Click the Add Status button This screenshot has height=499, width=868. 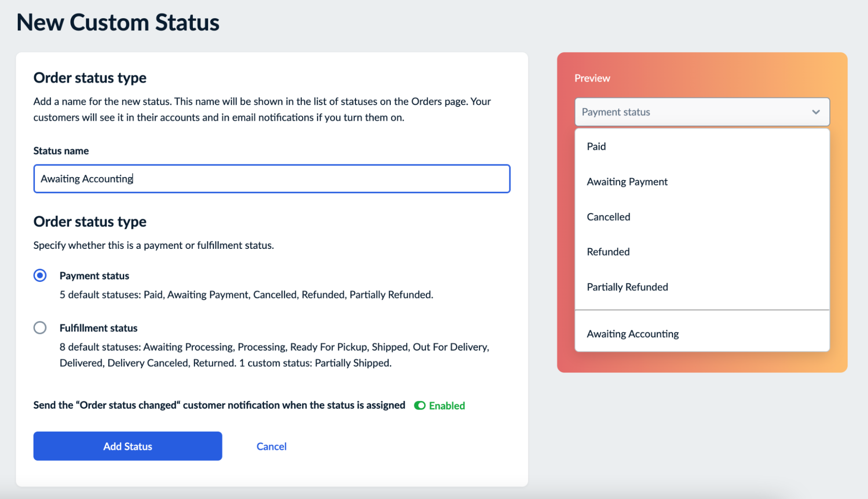[x=127, y=446]
